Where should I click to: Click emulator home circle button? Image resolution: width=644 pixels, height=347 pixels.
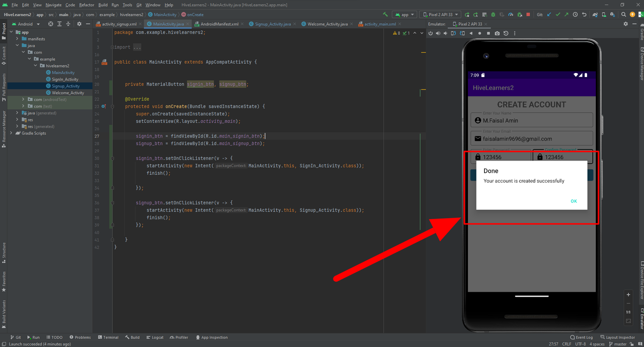click(x=479, y=33)
